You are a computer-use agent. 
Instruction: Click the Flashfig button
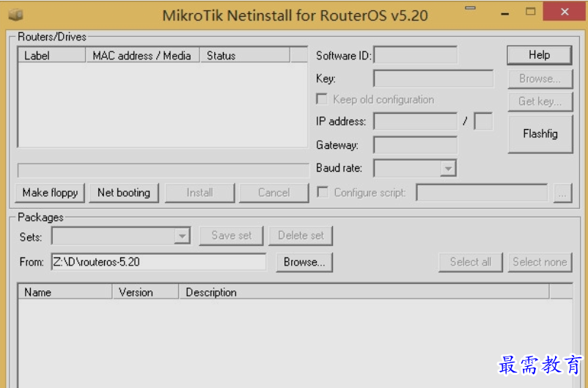(540, 133)
